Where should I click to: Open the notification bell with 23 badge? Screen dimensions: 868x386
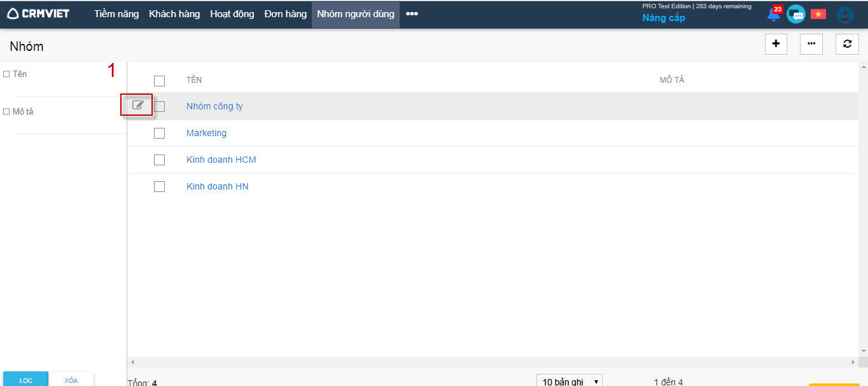tap(774, 15)
